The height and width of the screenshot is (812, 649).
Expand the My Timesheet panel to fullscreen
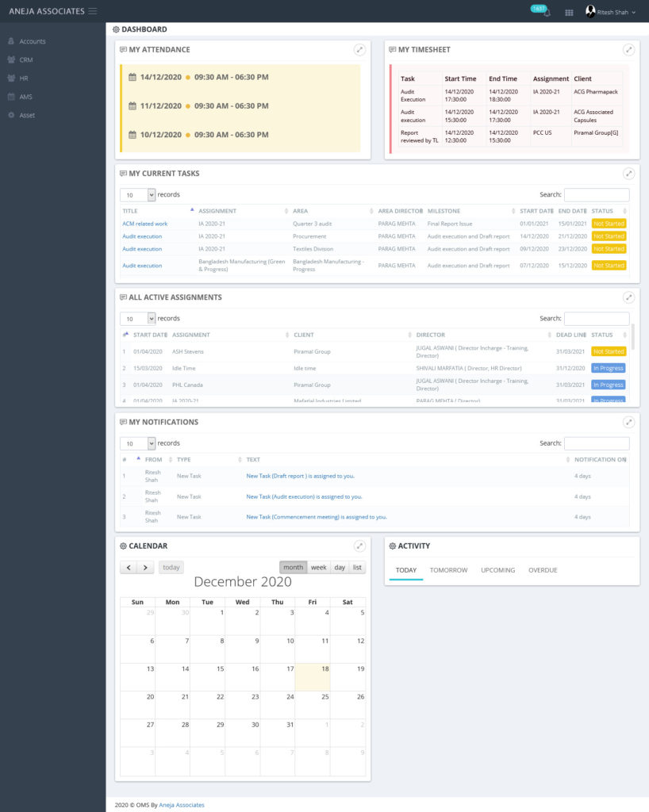point(628,49)
